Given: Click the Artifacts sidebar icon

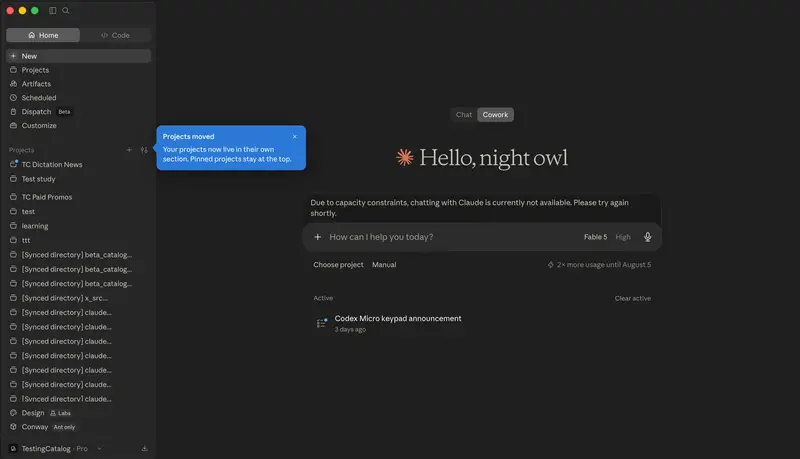Looking at the screenshot, I should [x=14, y=84].
